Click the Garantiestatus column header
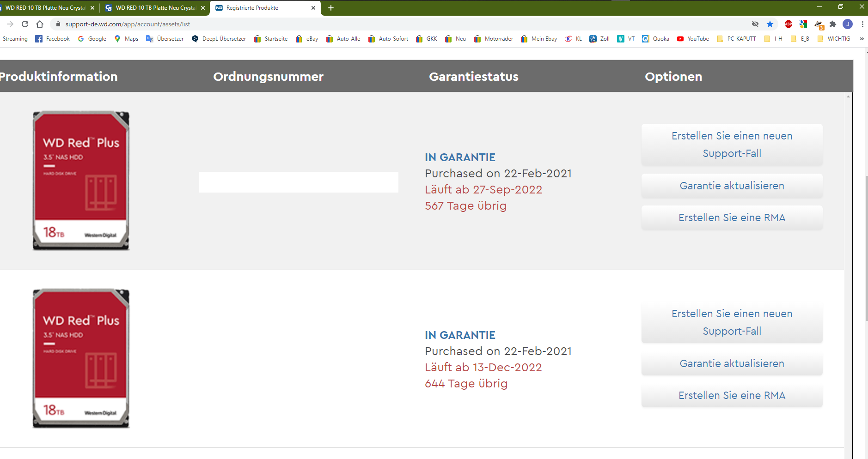The height and width of the screenshot is (459, 868). click(x=474, y=77)
